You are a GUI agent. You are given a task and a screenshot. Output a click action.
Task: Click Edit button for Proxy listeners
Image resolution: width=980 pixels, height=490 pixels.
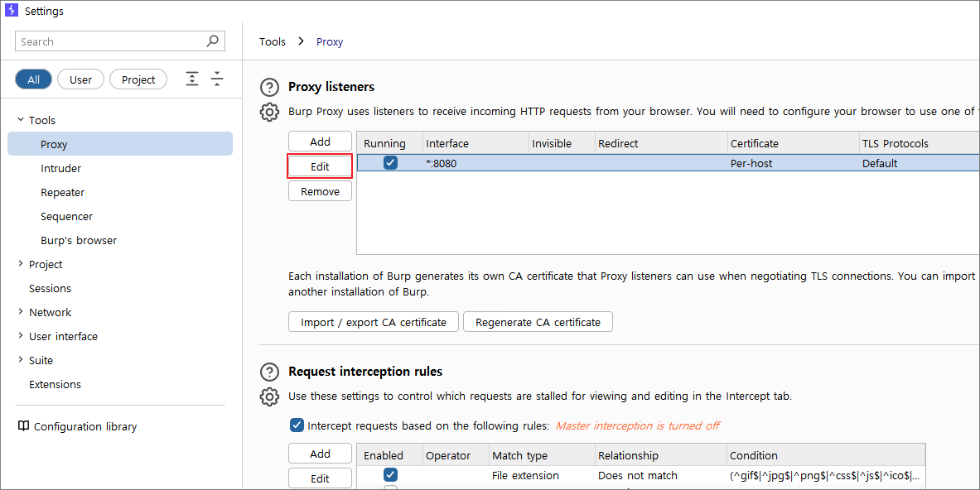click(x=320, y=166)
